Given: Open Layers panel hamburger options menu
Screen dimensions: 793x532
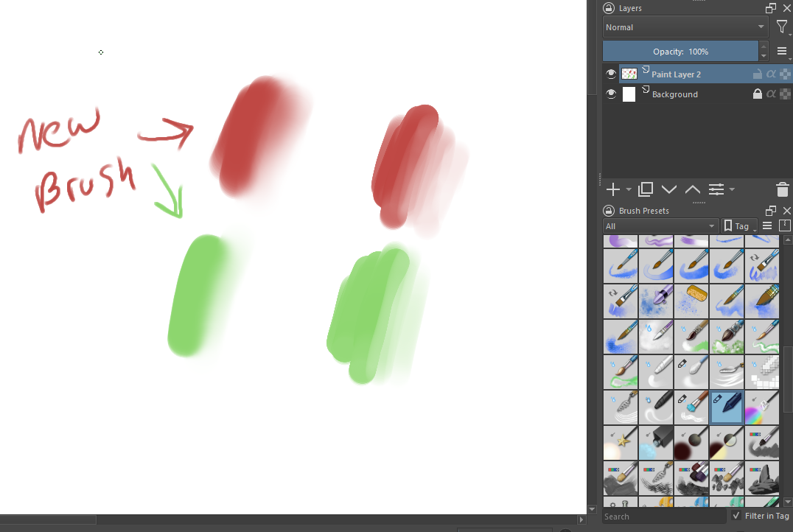Looking at the screenshot, I should click(x=782, y=51).
